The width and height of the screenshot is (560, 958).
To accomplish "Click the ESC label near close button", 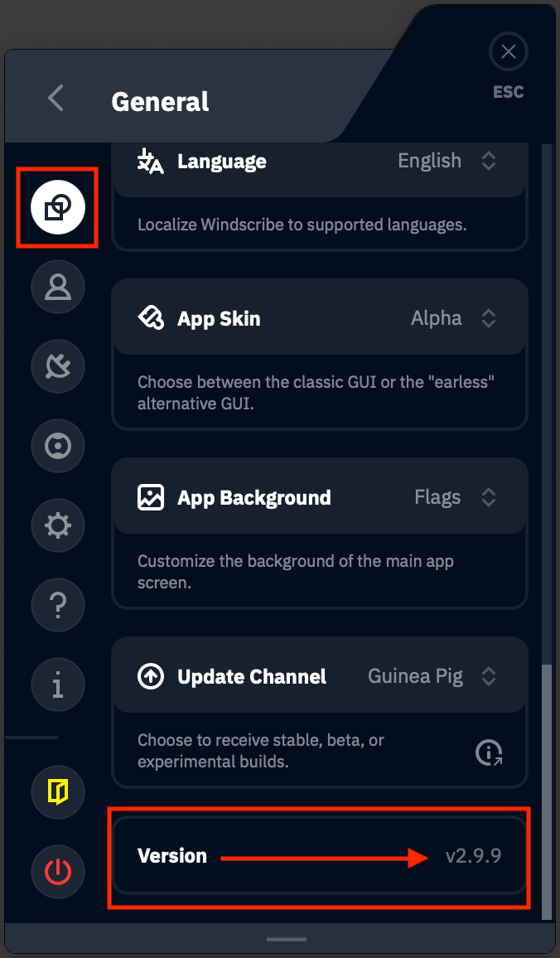I will (508, 91).
